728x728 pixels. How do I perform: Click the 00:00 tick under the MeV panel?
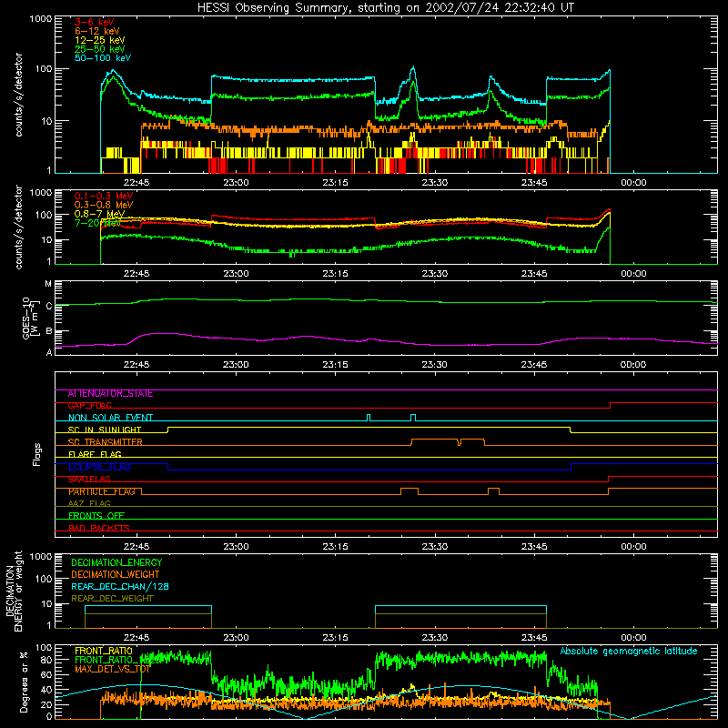[x=633, y=274]
